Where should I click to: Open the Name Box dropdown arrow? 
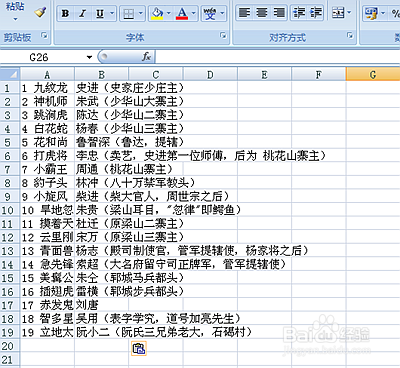89,57
